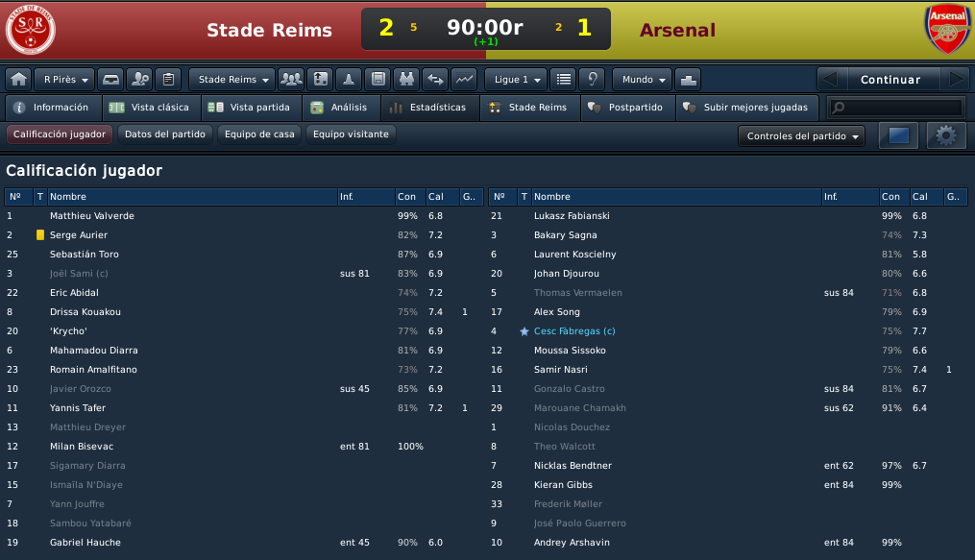
Task: Open the match settings gear
Action: (x=946, y=135)
